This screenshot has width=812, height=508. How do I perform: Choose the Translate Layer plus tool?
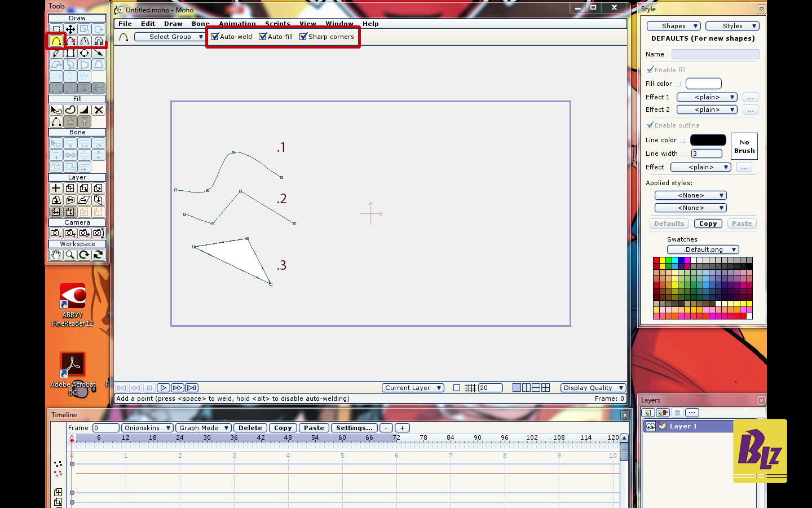coord(56,188)
